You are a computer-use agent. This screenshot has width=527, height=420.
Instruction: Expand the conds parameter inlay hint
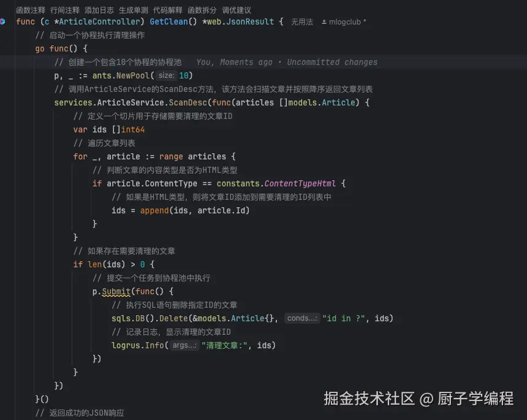[x=303, y=318]
